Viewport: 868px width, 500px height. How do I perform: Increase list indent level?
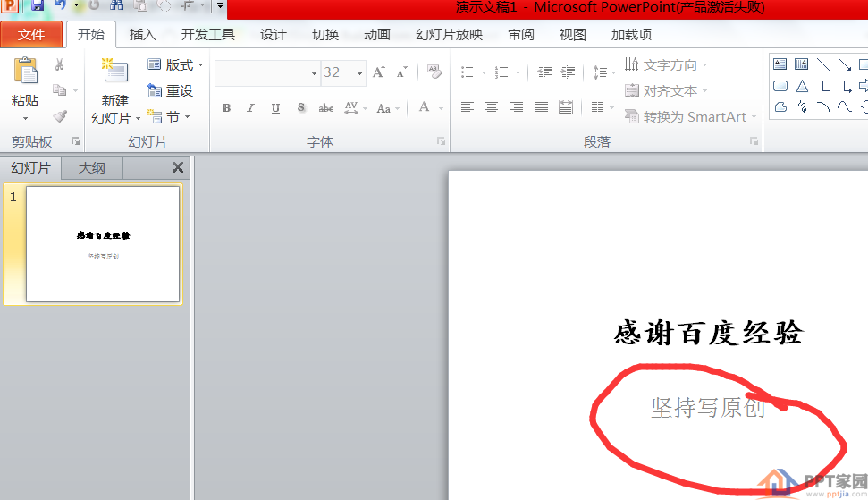568,72
